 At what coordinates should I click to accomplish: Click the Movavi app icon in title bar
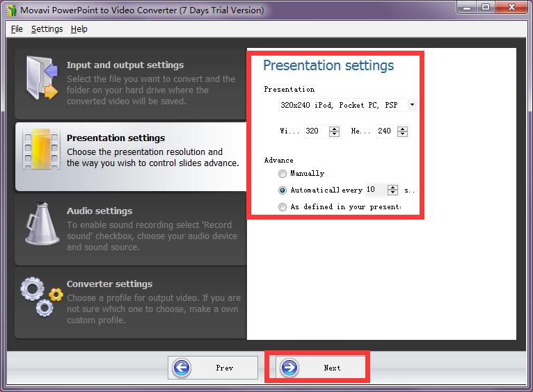(x=12, y=10)
